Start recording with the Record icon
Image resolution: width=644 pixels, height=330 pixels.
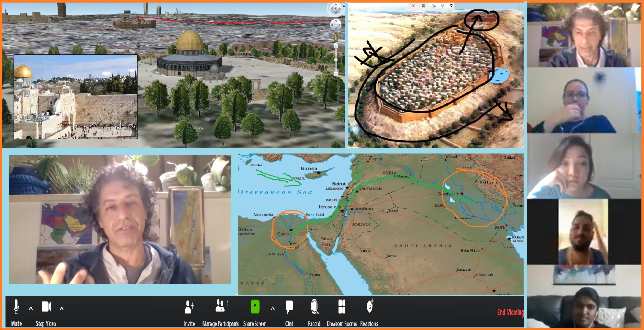point(314,307)
